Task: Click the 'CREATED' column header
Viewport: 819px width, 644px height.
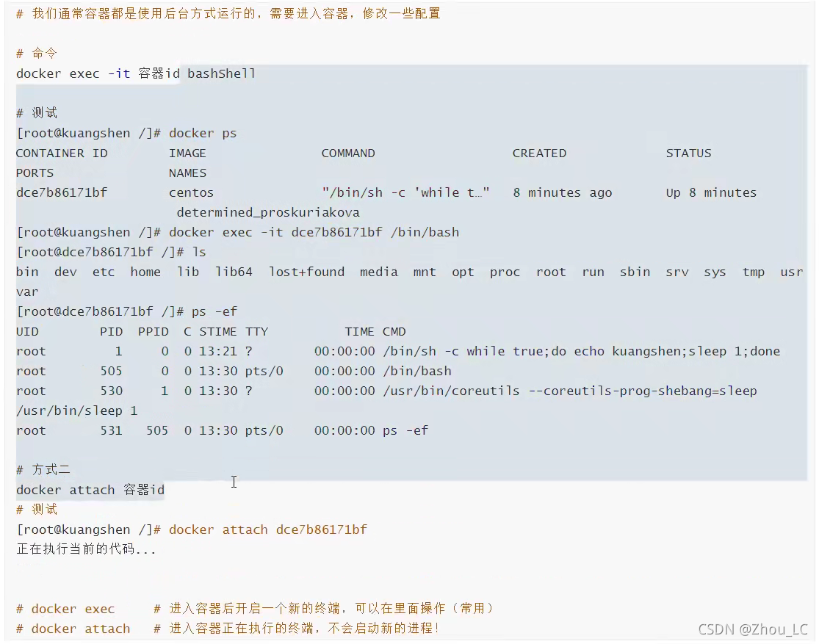Action: pos(539,153)
